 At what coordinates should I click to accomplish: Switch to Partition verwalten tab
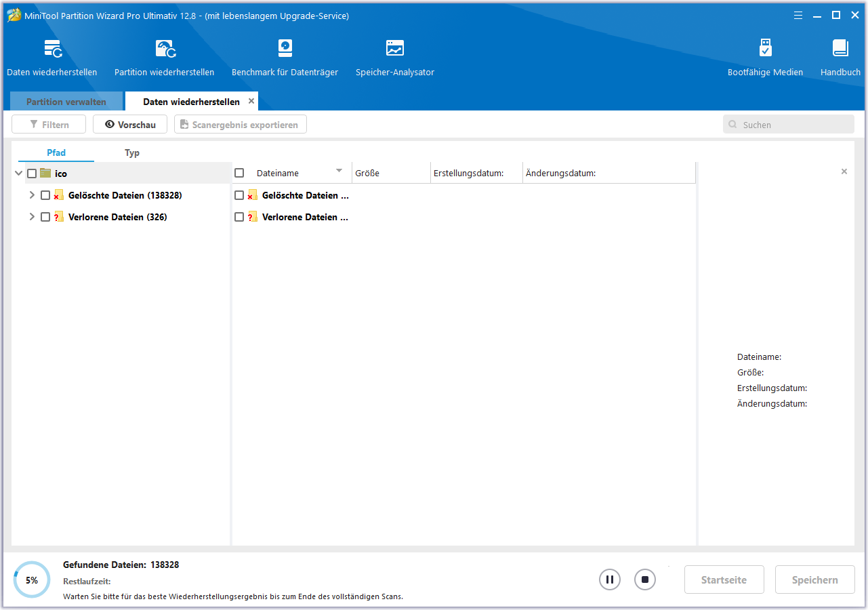point(66,102)
